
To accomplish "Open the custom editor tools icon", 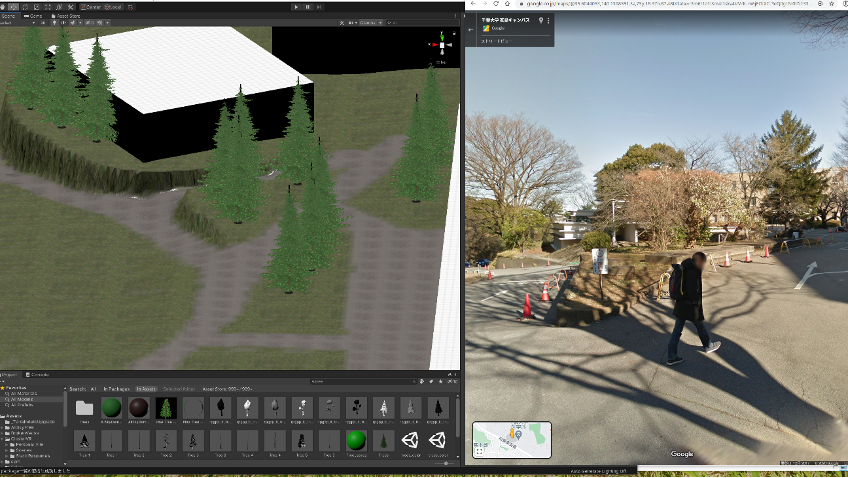I will (x=70, y=7).
